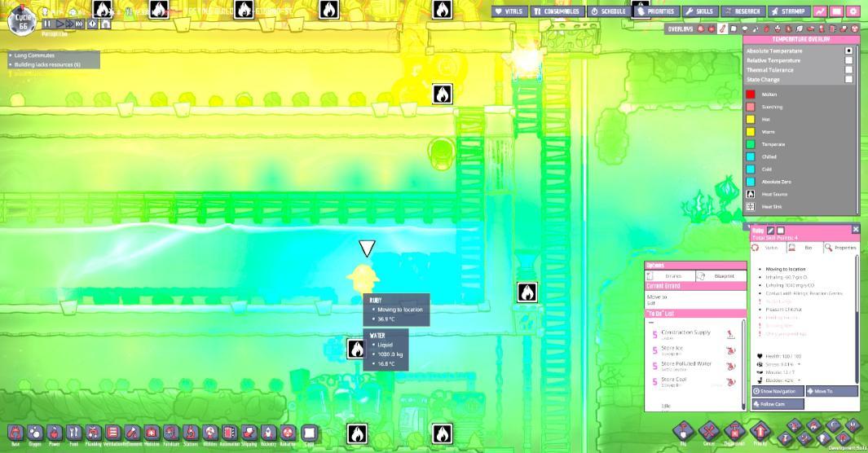
Task: Open the Medicine build category
Action: click(x=152, y=433)
